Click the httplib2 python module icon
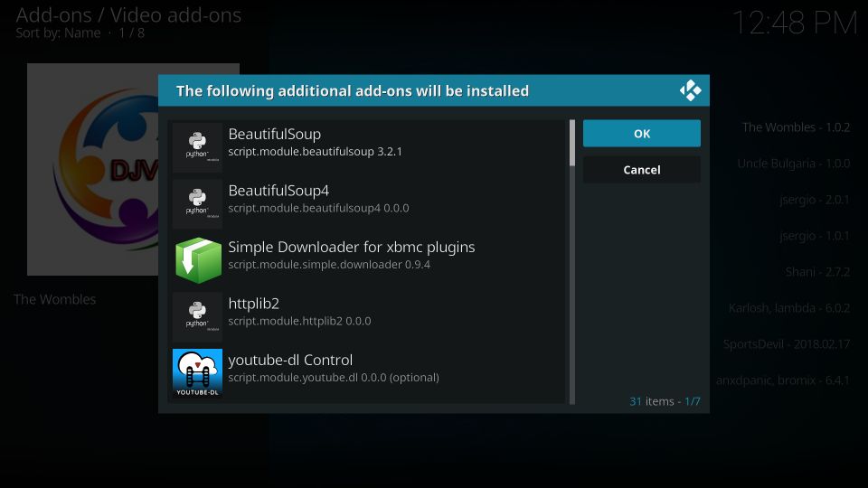 click(x=197, y=316)
